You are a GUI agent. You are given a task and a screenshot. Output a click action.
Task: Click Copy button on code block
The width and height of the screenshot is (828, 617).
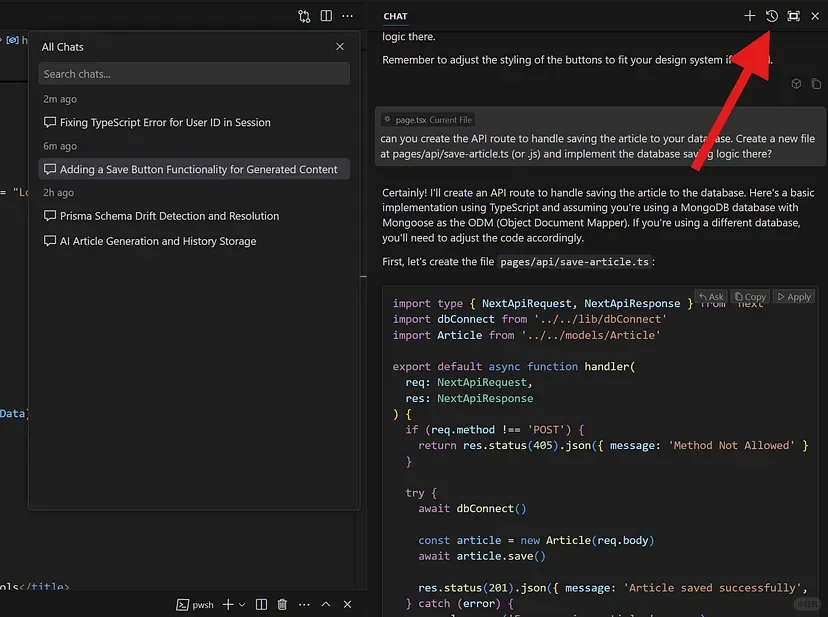tap(750, 297)
